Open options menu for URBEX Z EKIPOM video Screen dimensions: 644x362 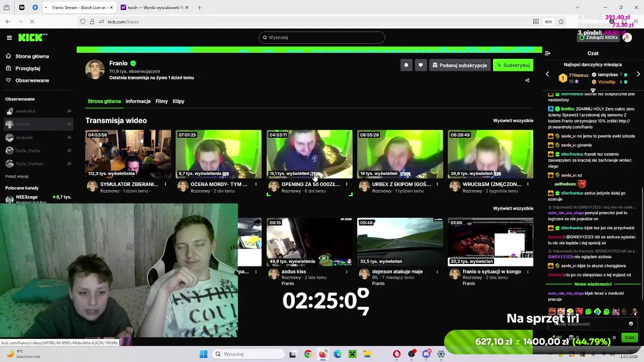(437, 185)
